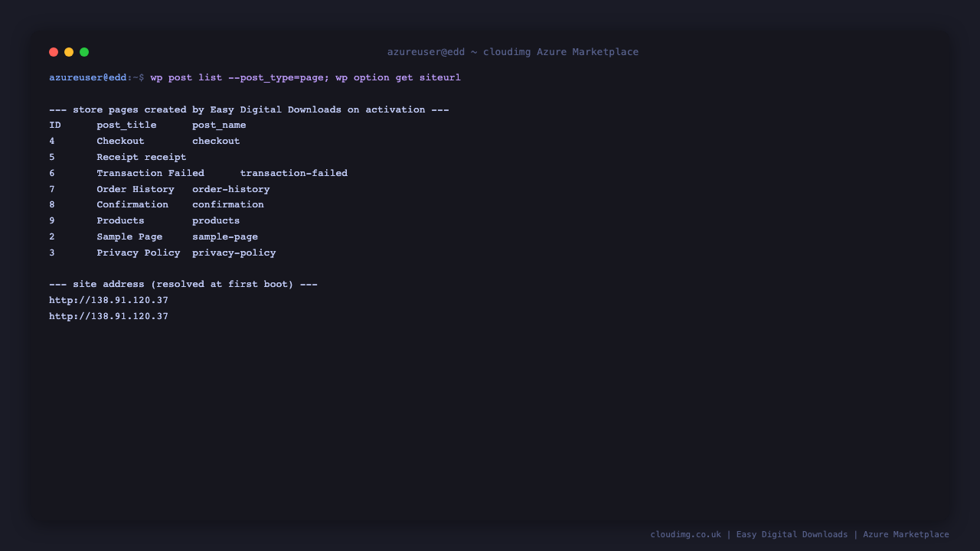Click the 'checkout' post slug
This screenshot has width=980, height=551.
[216, 142]
